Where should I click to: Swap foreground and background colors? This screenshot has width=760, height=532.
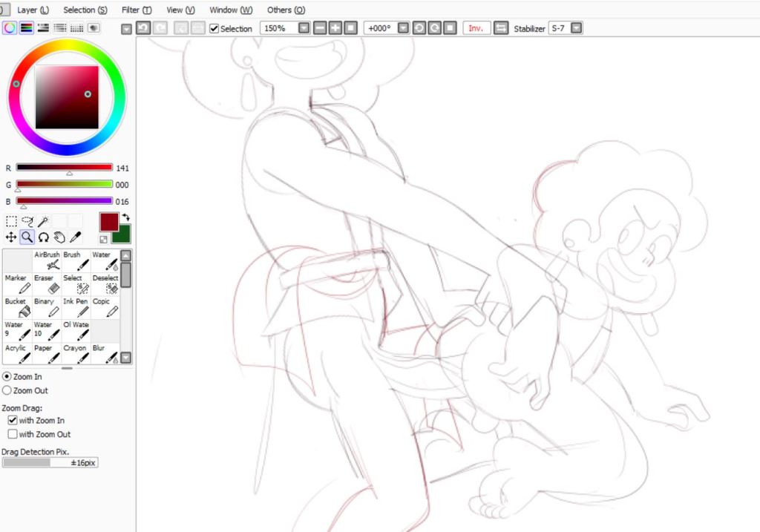(x=125, y=217)
